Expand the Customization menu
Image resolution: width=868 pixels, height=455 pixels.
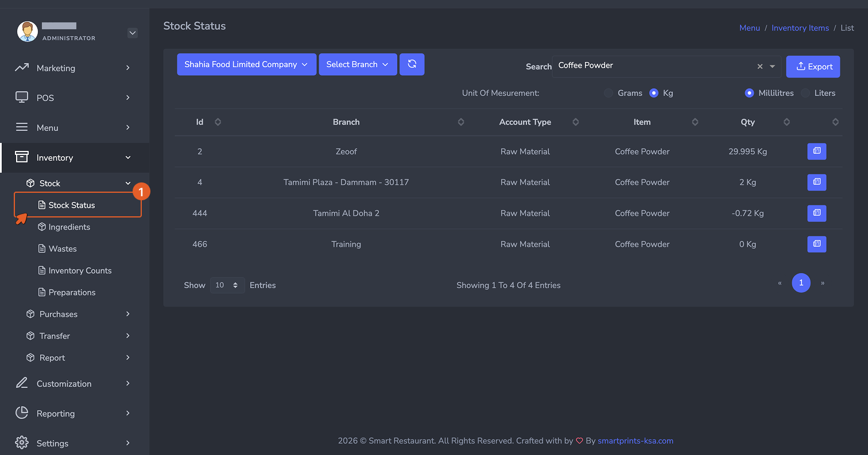pyautogui.click(x=75, y=383)
